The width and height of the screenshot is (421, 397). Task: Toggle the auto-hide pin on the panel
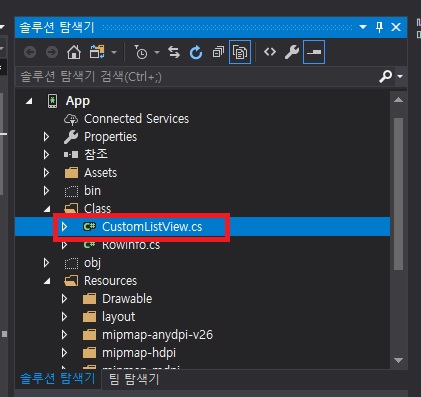379,27
